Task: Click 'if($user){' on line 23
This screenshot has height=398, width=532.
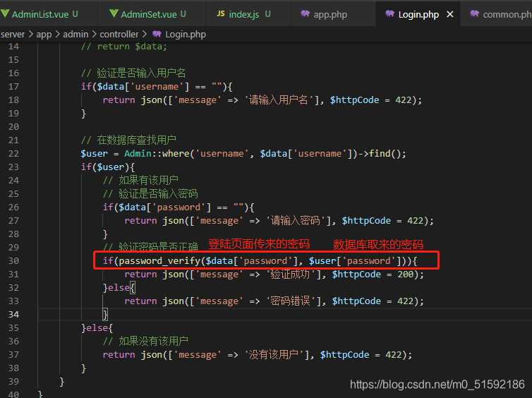Action: (108, 167)
